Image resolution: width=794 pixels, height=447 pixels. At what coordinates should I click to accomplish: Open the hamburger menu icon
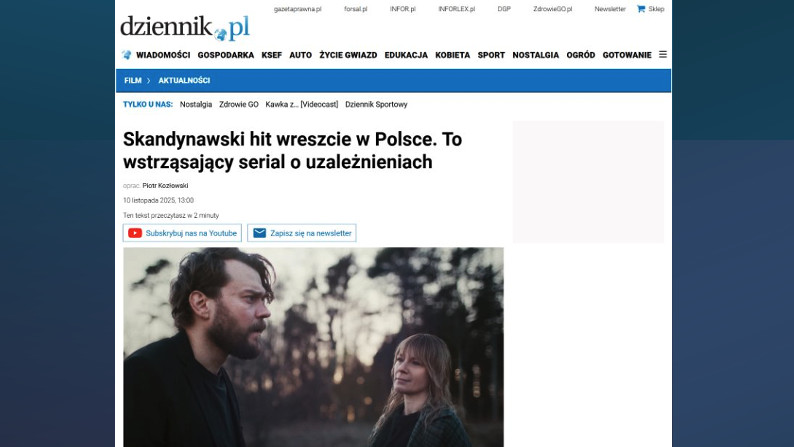click(662, 54)
